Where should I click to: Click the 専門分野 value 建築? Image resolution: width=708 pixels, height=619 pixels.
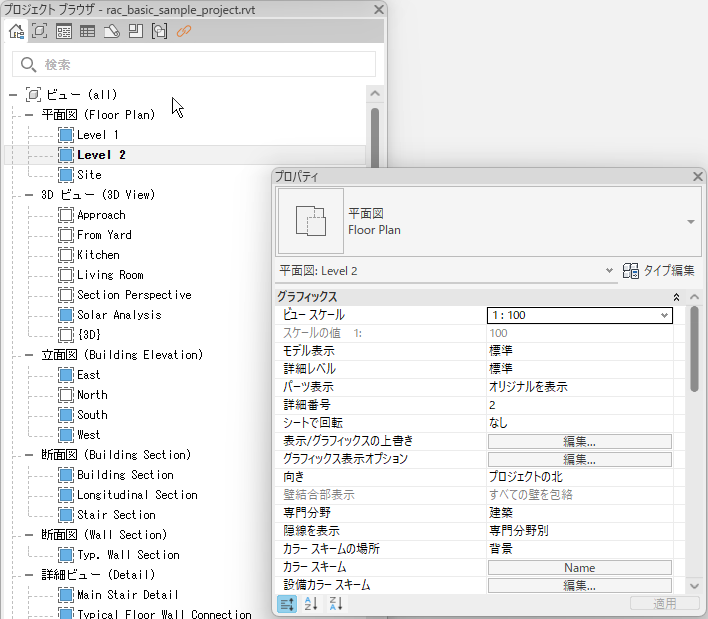500,513
